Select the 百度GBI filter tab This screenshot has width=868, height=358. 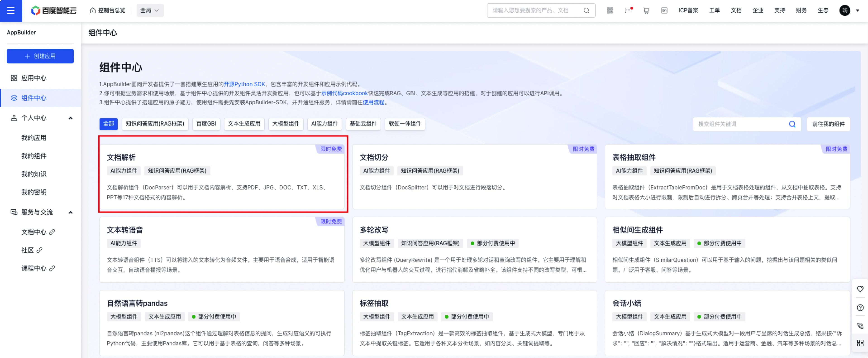206,124
